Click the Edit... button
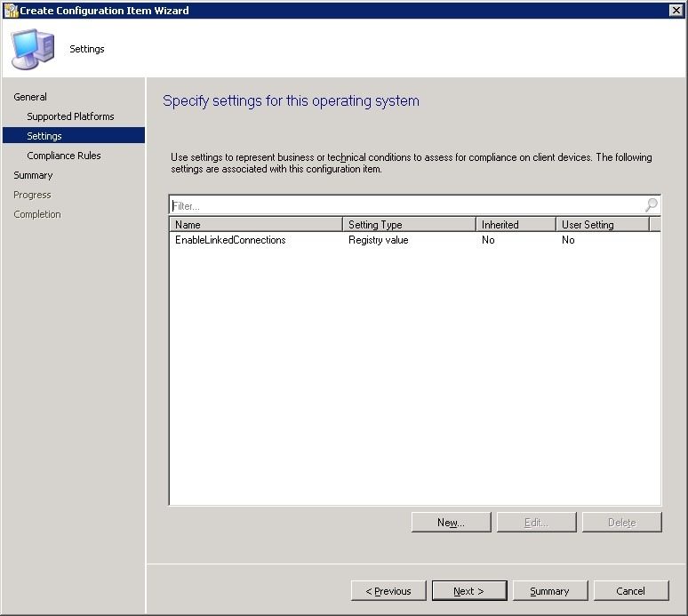The height and width of the screenshot is (616, 688). (x=536, y=522)
